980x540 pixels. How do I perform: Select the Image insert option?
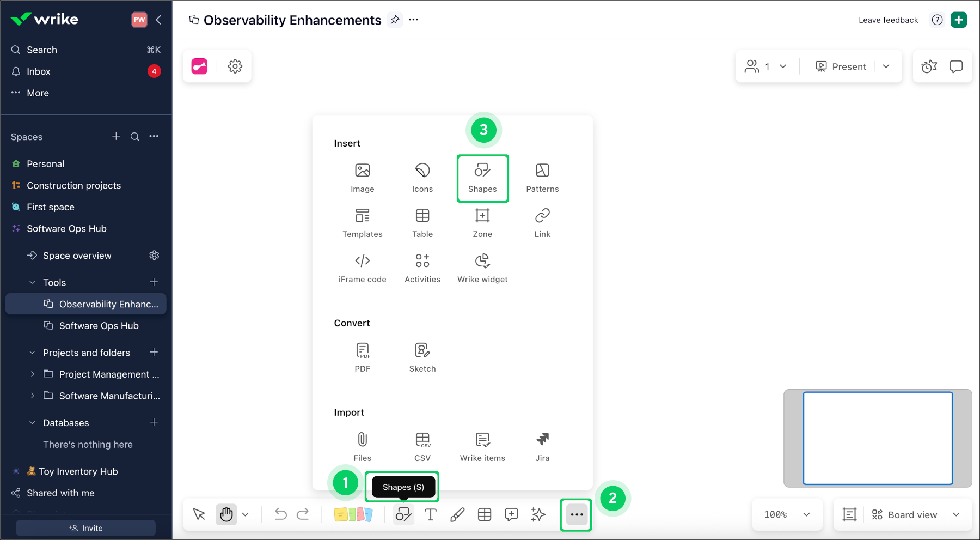[x=363, y=178]
